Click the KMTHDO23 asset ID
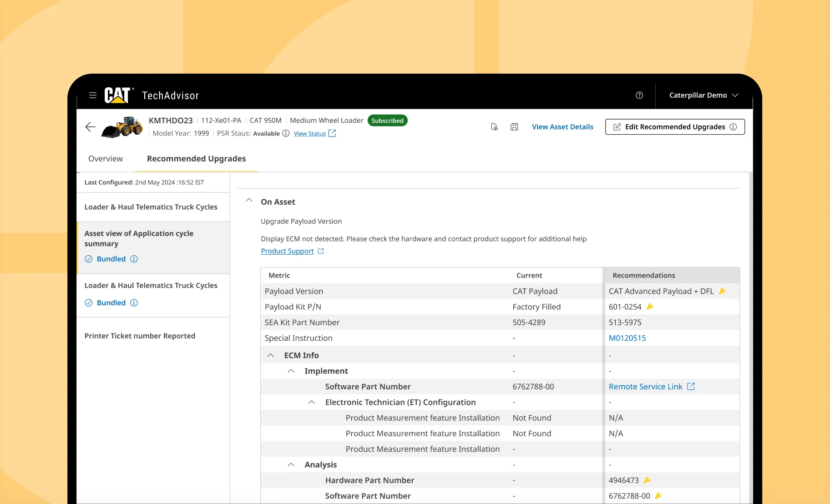This screenshot has height=504, width=830. pyautogui.click(x=171, y=121)
